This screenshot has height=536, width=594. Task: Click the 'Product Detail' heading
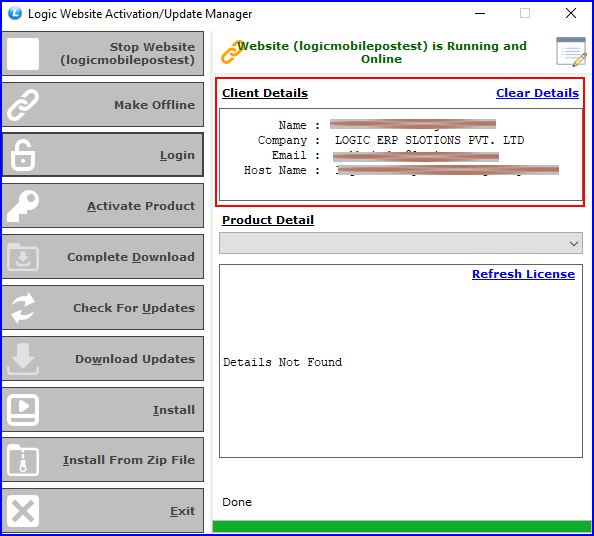tap(268, 220)
